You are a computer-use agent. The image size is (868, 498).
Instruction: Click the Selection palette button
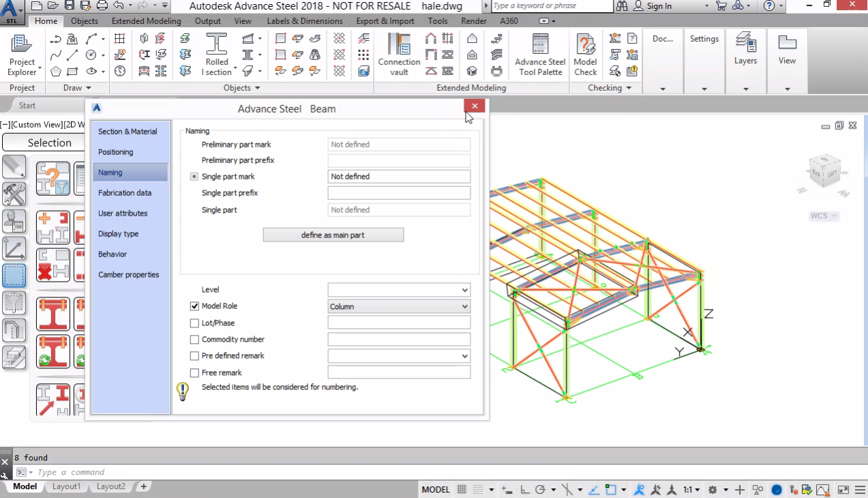point(50,143)
